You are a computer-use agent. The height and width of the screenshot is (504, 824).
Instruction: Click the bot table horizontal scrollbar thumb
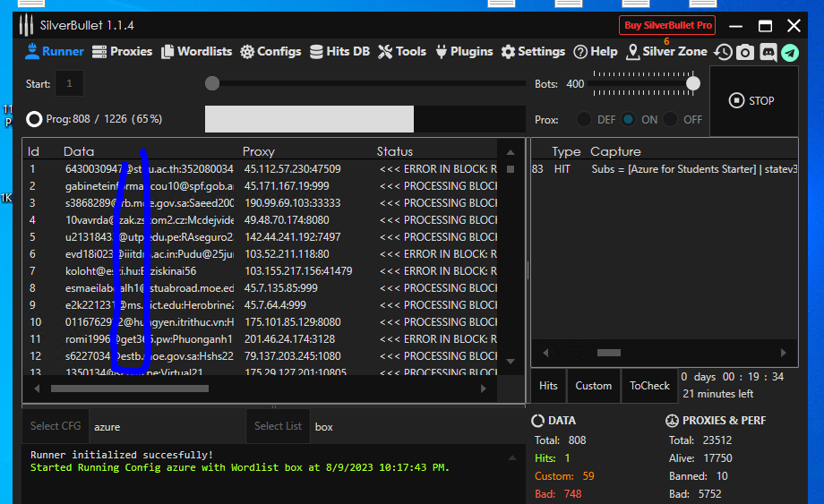coord(130,389)
